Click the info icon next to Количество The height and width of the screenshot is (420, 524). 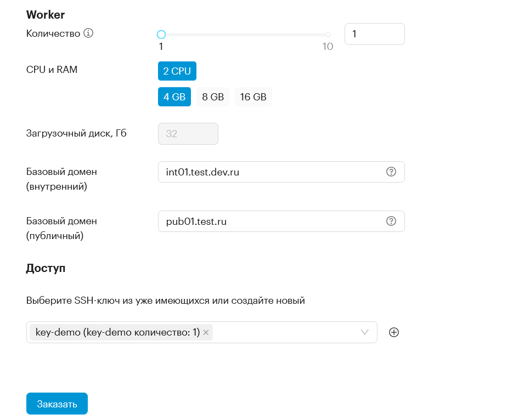[88, 33]
